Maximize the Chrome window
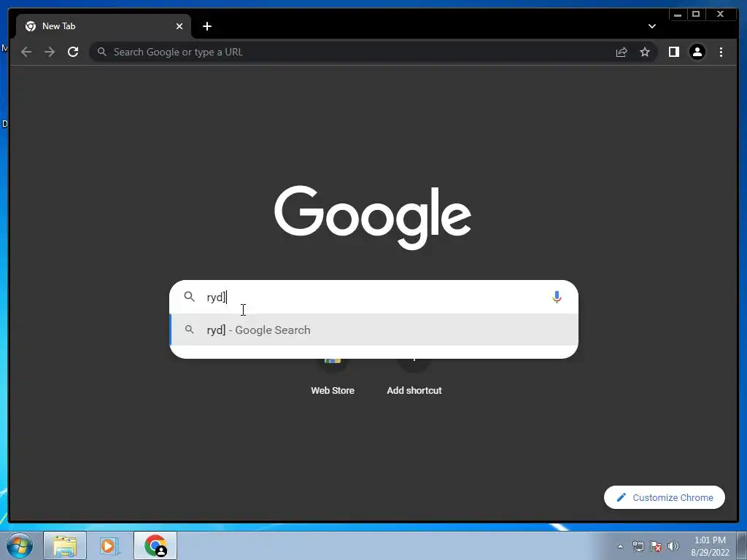This screenshot has height=560, width=747. pos(695,15)
